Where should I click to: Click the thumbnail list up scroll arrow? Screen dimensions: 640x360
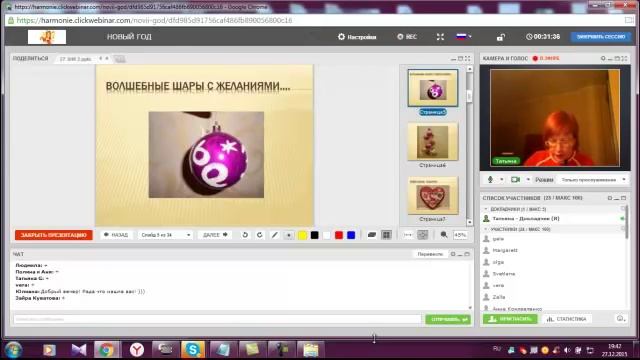tap(469, 69)
